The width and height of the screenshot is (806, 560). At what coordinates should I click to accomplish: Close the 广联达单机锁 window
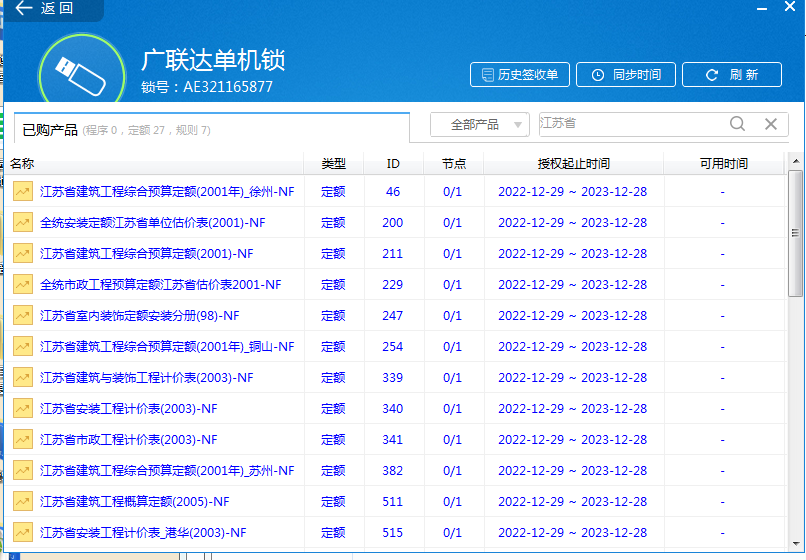coord(790,7)
